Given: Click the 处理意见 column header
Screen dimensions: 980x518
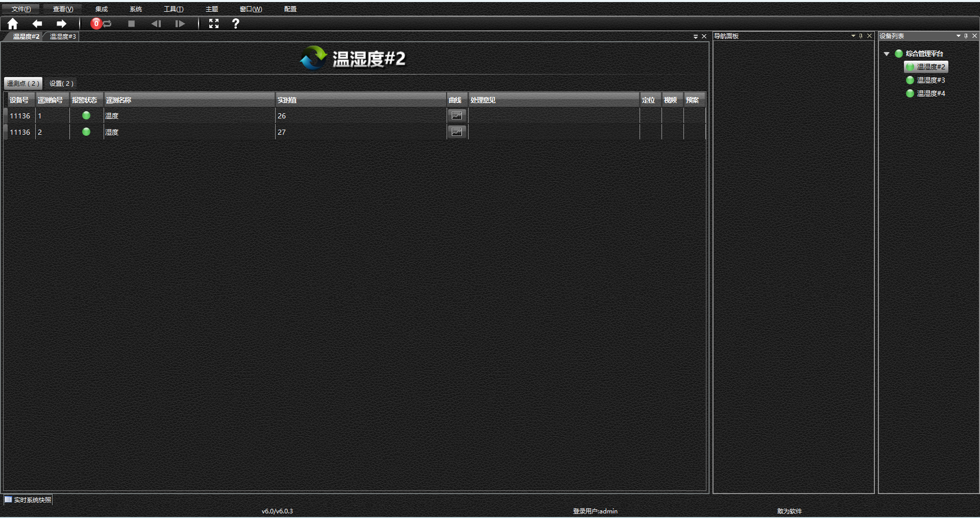Looking at the screenshot, I should click(554, 100).
